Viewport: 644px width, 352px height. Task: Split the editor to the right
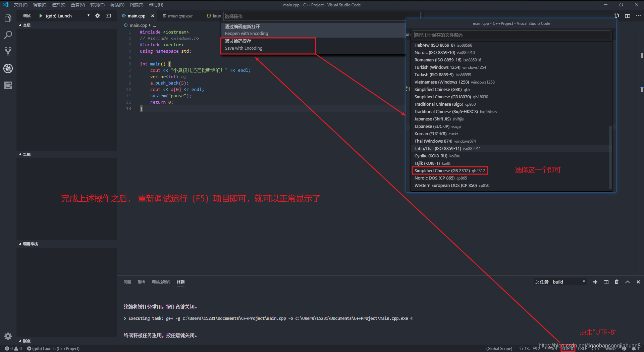pyautogui.click(x=628, y=16)
